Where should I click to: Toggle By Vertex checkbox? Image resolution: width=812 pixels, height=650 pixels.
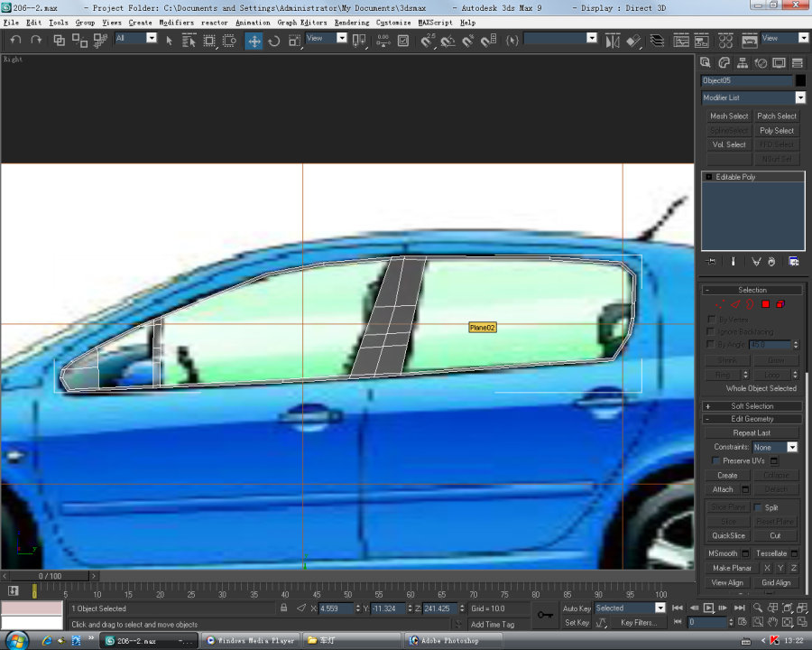(711, 320)
